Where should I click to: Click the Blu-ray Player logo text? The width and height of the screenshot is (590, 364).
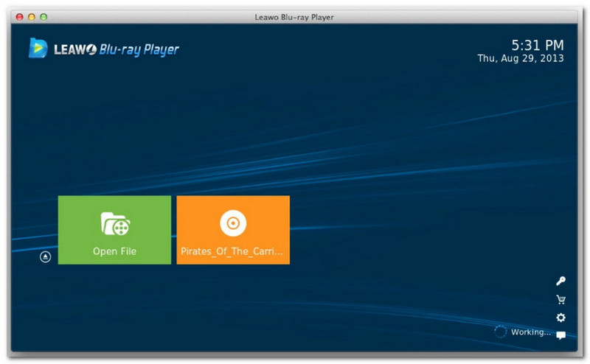[x=139, y=49]
